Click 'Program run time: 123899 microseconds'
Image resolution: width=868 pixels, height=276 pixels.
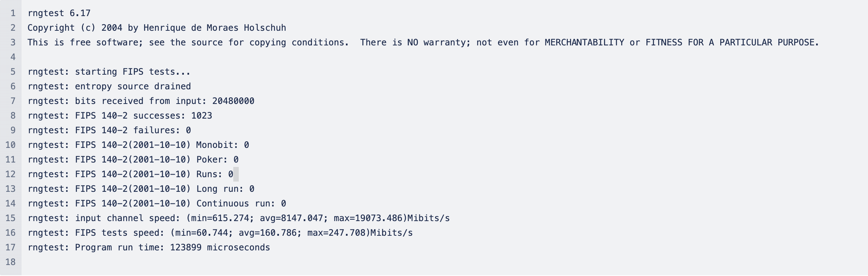(x=173, y=247)
